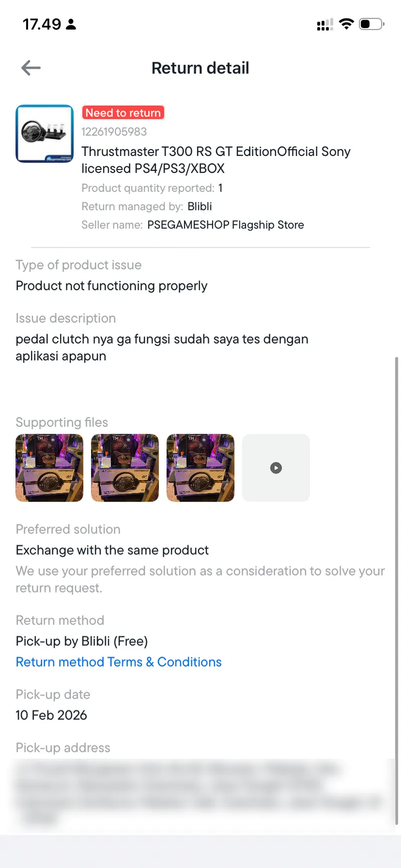This screenshot has height=868, width=401.
Task: Tap the PSEGAMESHOP Flagship Store seller name
Action: (226, 225)
